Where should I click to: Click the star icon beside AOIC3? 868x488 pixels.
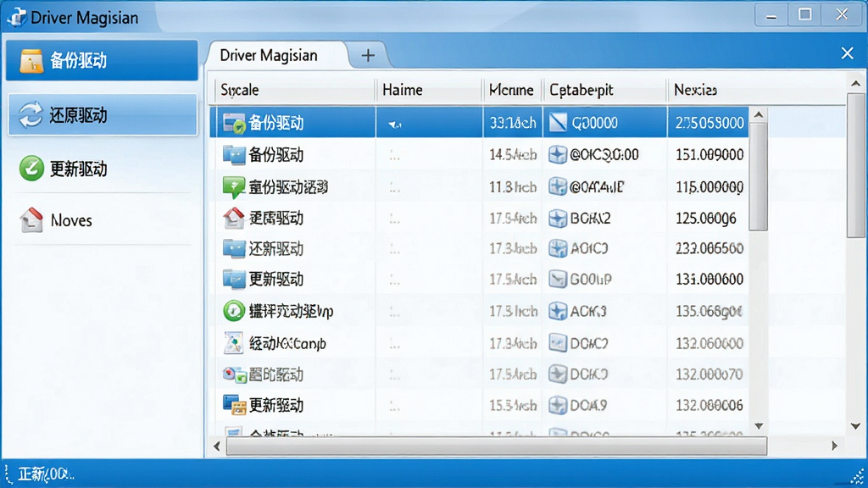coord(558,248)
